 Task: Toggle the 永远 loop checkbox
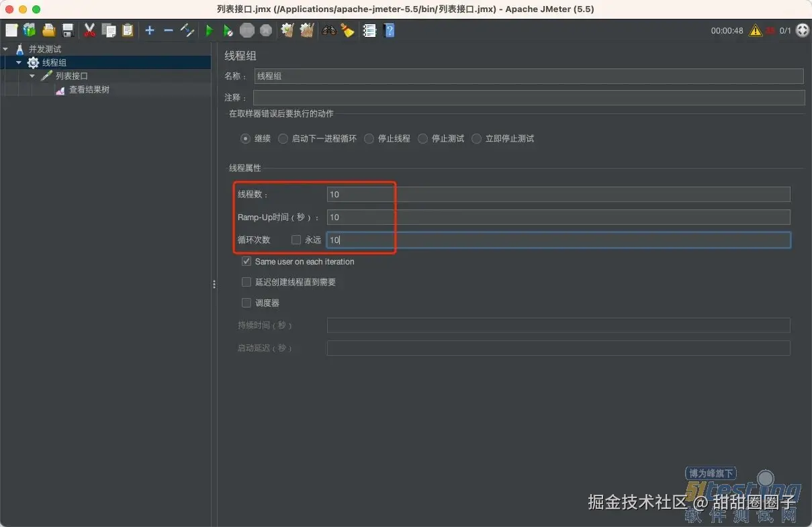coord(296,240)
